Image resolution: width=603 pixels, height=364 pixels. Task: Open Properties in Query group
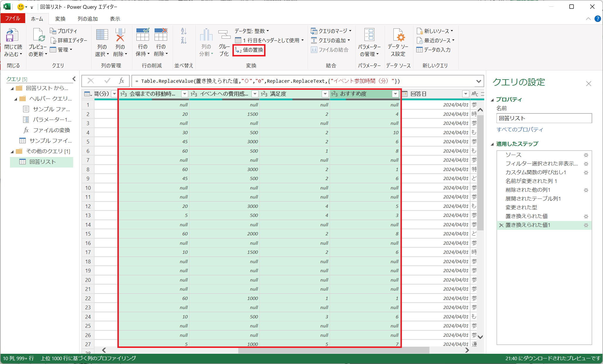64,31
